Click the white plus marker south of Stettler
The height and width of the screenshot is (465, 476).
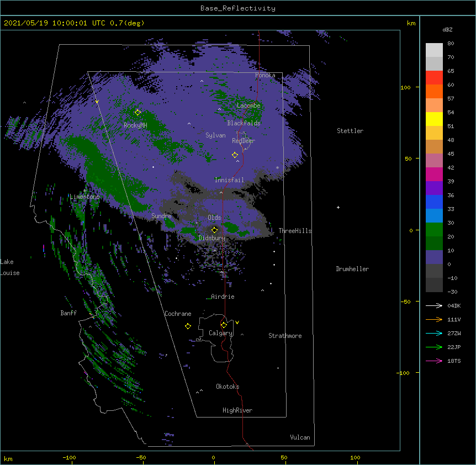(x=338, y=207)
